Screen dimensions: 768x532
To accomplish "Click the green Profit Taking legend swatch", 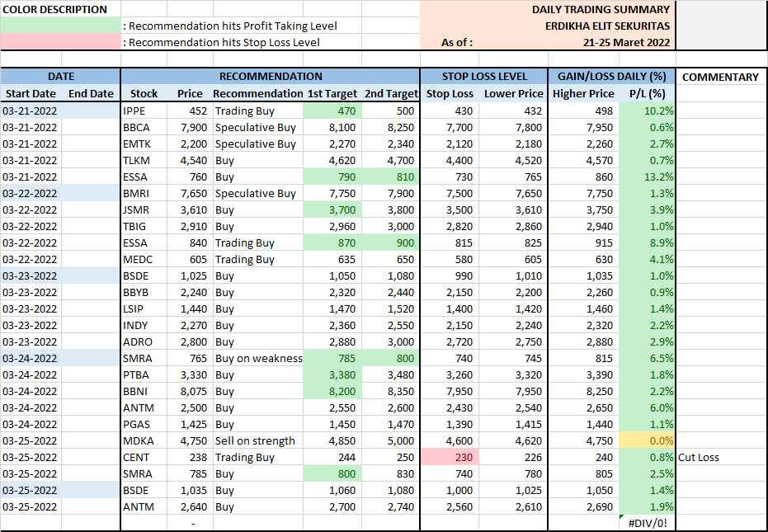I will [x=61, y=26].
